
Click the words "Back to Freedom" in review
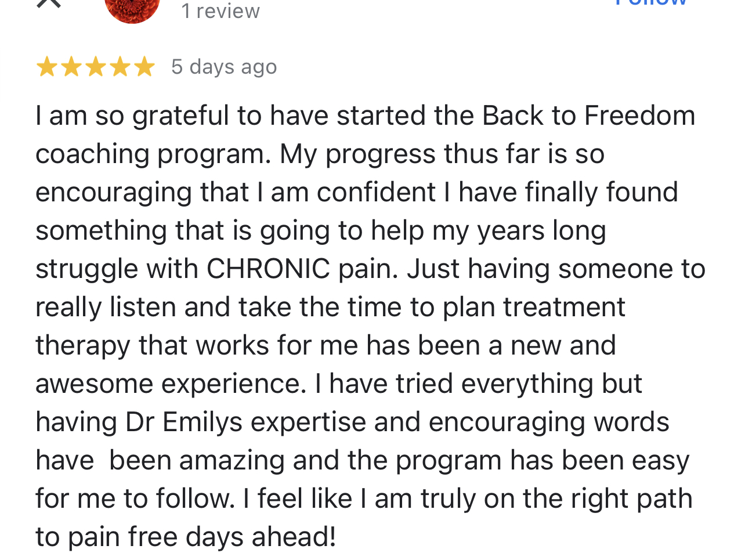pyautogui.click(x=588, y=115)
